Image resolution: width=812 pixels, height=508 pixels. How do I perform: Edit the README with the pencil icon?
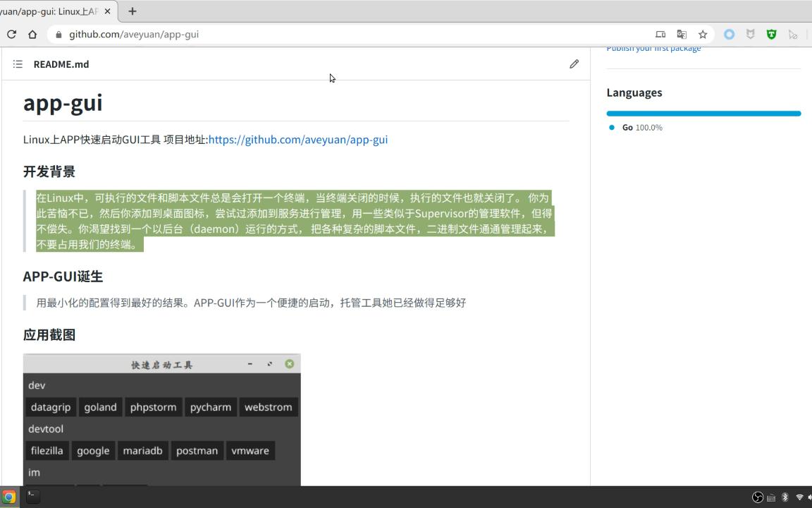(574, 64)
